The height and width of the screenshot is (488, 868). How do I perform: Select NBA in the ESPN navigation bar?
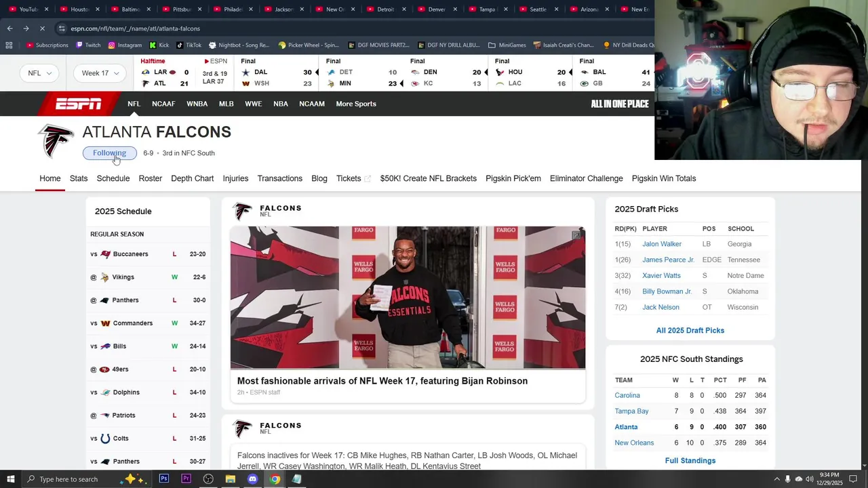pos(281,104)
